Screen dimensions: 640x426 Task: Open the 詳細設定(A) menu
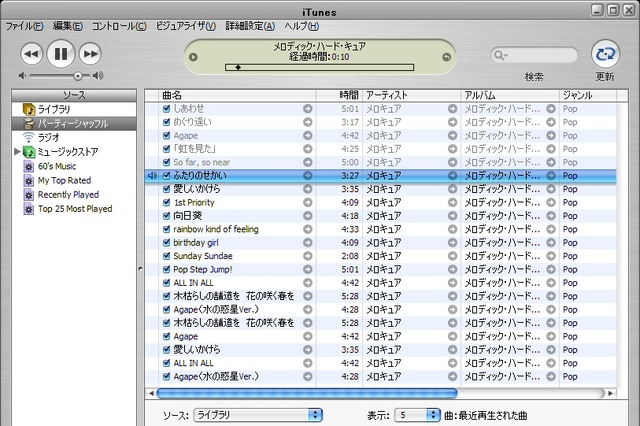click(x=250, y=26)
